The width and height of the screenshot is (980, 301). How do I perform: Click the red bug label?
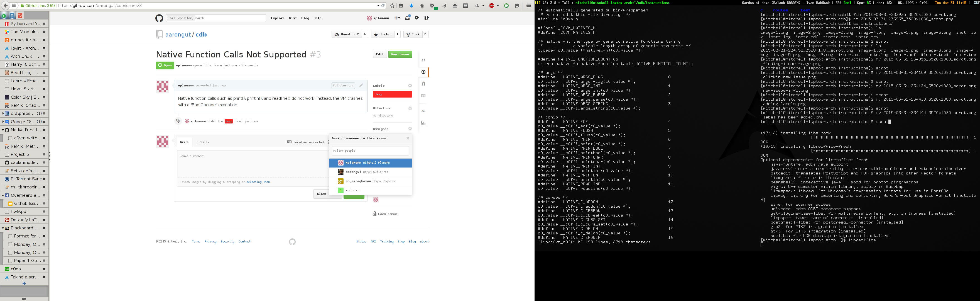(392, 94)
